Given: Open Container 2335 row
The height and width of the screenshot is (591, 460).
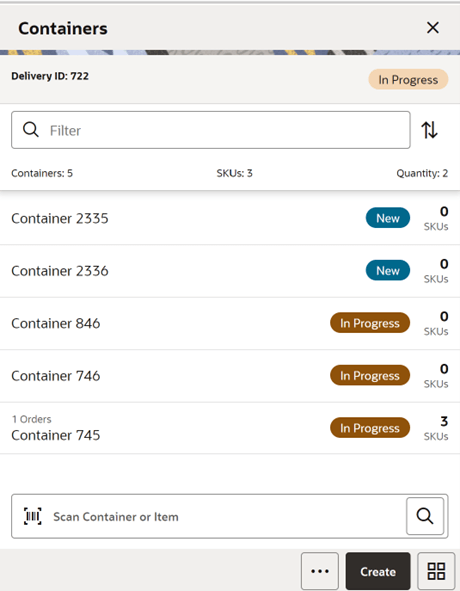Looking at the screenshot, I should 230,219.
